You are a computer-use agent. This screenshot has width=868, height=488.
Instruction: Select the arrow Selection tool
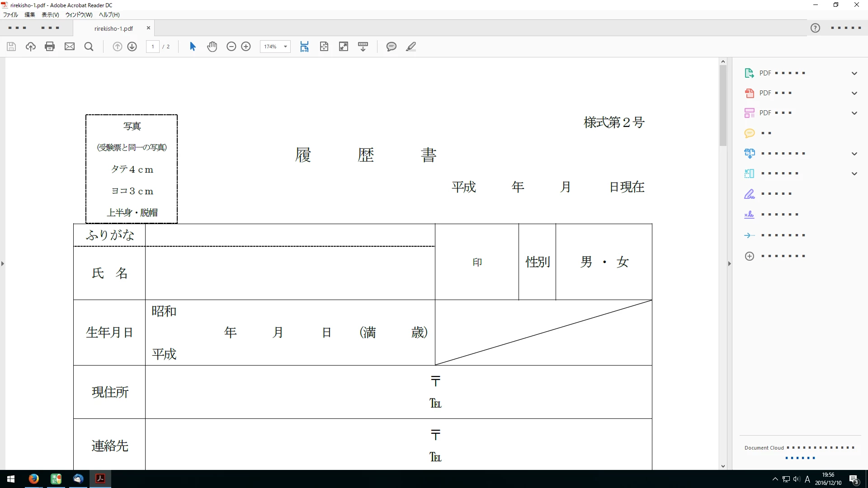pyautogui.click(x=193, y=47)
